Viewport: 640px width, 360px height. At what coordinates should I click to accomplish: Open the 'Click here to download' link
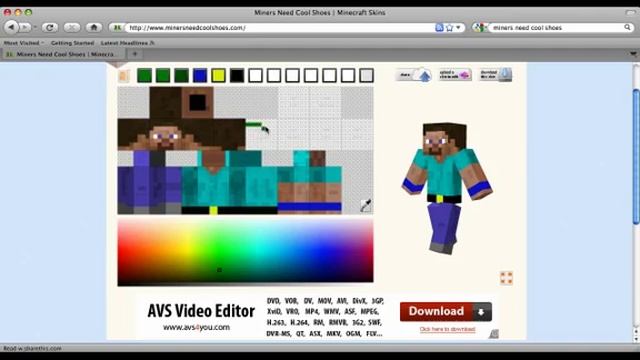447,329
